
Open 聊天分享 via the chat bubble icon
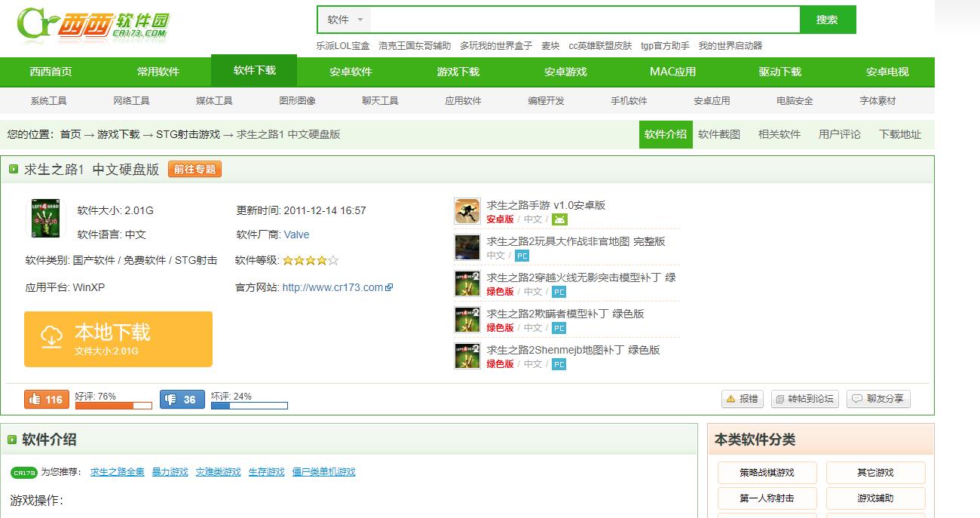(x=858, y=400)
